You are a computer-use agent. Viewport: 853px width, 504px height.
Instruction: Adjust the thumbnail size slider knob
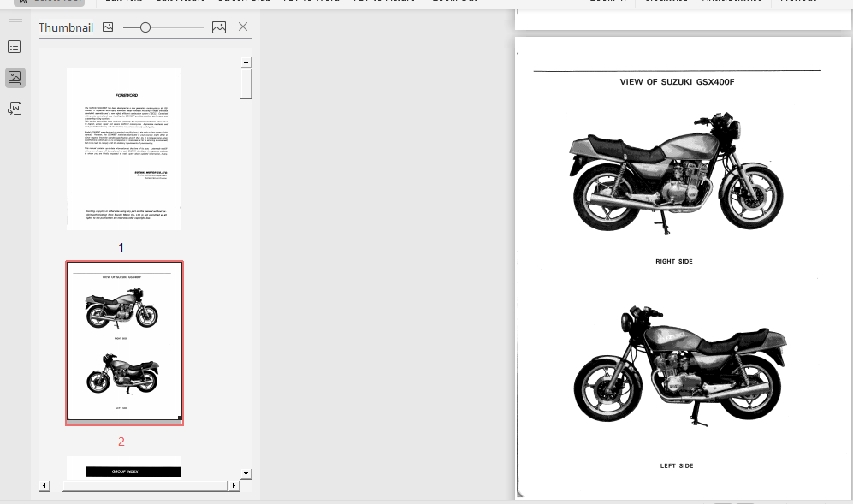click(145, 27)
